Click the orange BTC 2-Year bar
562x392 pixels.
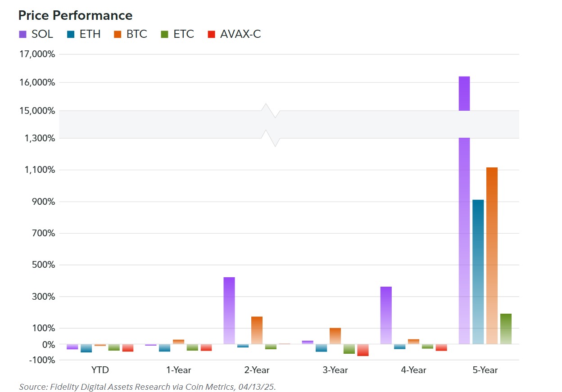click(x=257, y=330)
